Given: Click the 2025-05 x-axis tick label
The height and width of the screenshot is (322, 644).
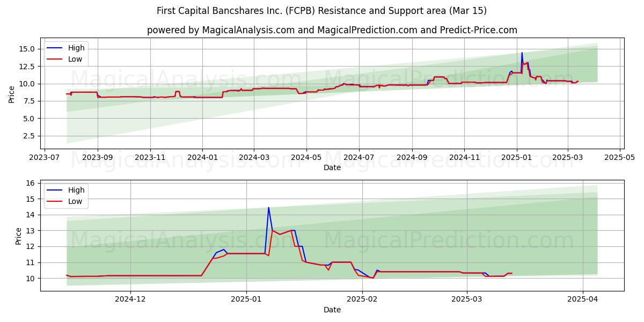Looking at the screenshot, I should click(x=620, y=158).
